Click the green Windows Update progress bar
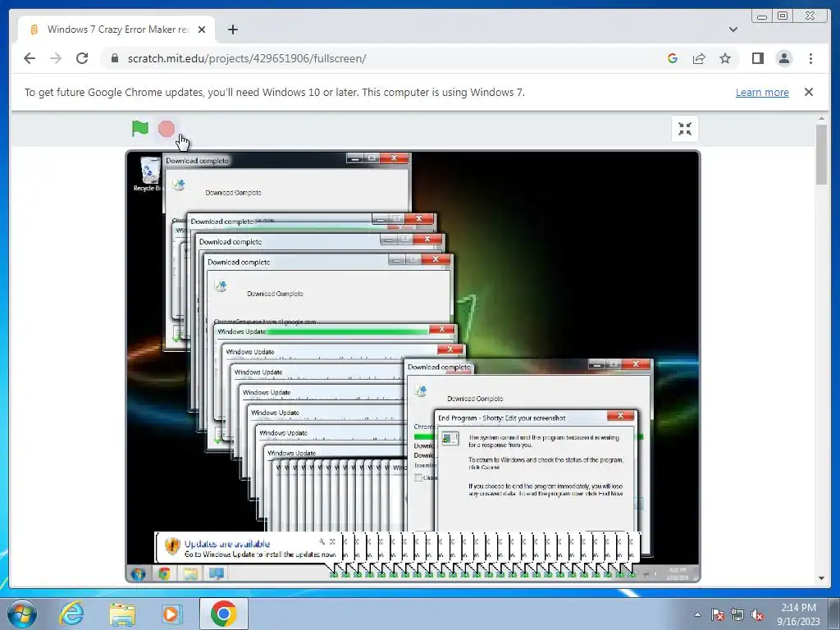Image resolution: width=840 pixels, height=630 pixels. (347, 331)
